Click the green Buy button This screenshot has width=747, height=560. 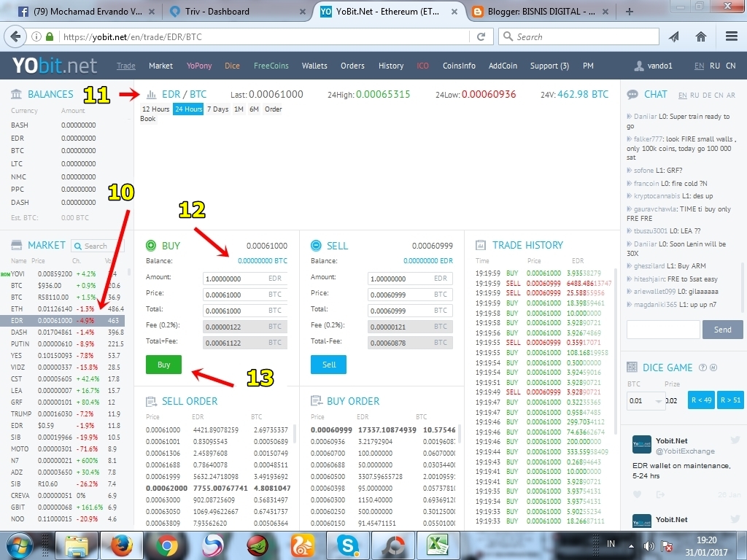163,365
